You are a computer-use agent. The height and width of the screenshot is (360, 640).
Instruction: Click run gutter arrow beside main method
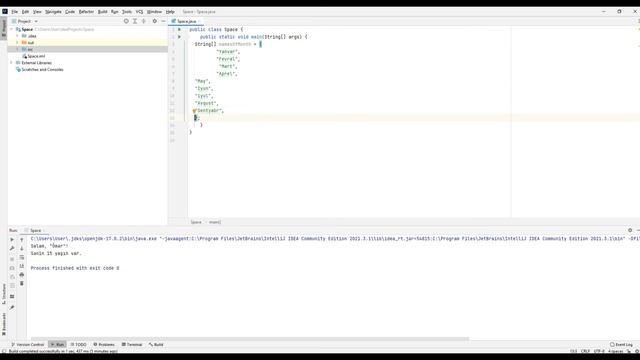pos(179,37)
